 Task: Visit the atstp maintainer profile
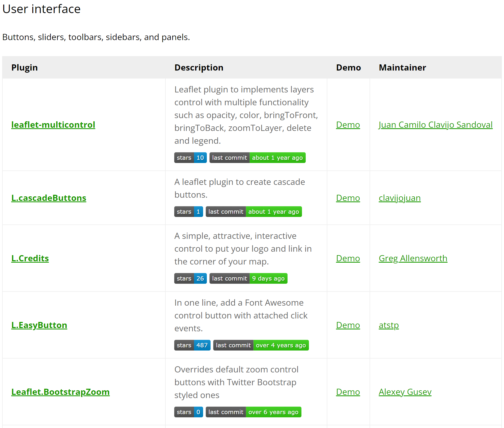389,325
